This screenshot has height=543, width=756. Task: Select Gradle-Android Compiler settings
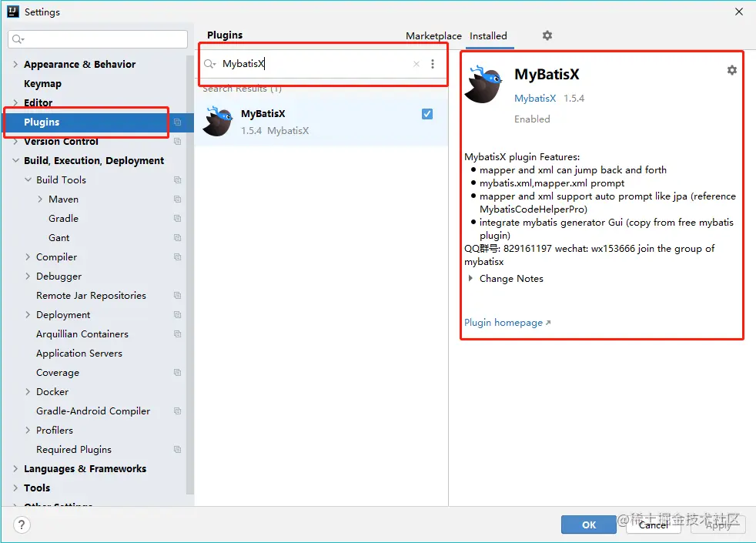point(93,411)
